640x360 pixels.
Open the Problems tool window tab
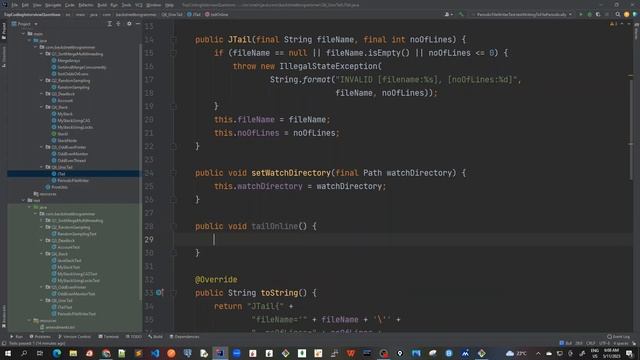40,337
